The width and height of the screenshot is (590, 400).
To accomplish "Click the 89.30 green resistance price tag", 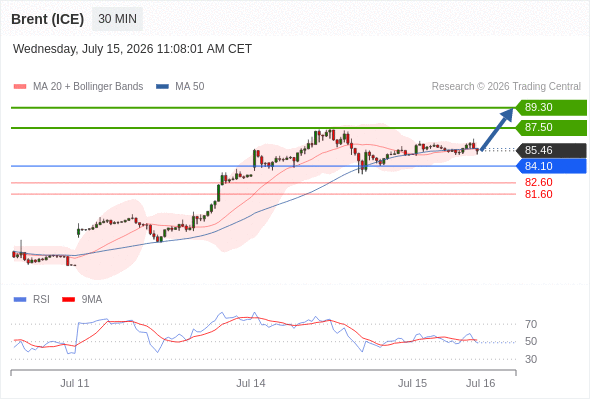I will (x=551, y=108).
